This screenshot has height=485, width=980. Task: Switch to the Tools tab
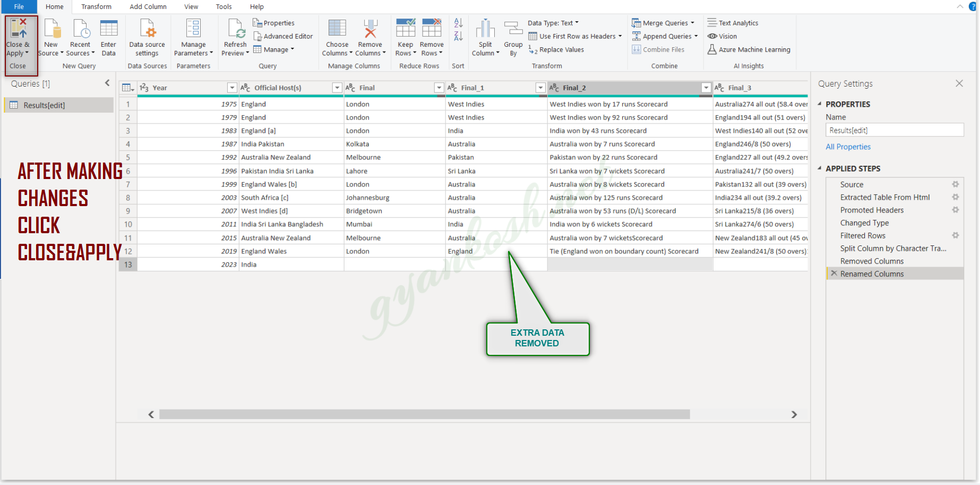[224, 7]
